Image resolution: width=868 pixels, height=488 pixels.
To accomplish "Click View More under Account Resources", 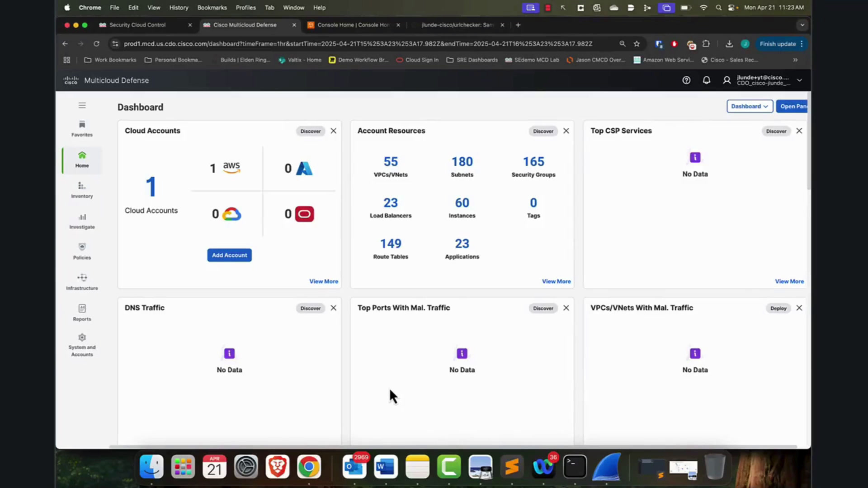I will [x=557, y=282].
